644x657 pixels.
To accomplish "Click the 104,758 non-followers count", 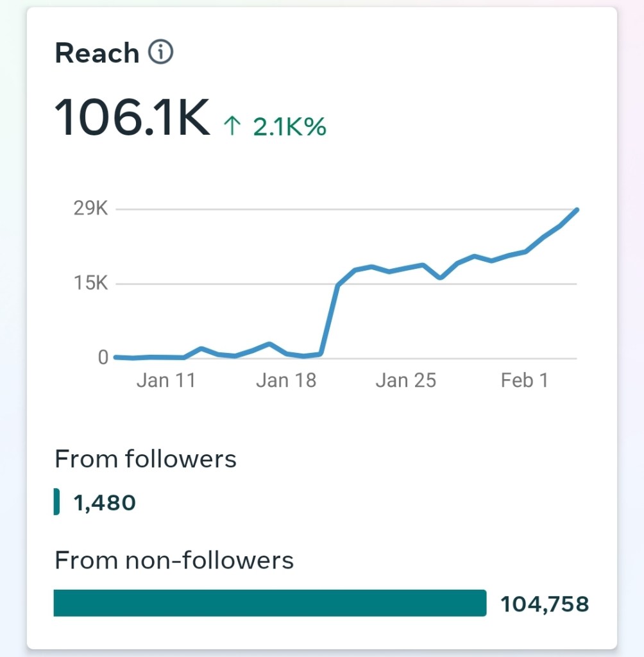I will click(x=545, y=604).
